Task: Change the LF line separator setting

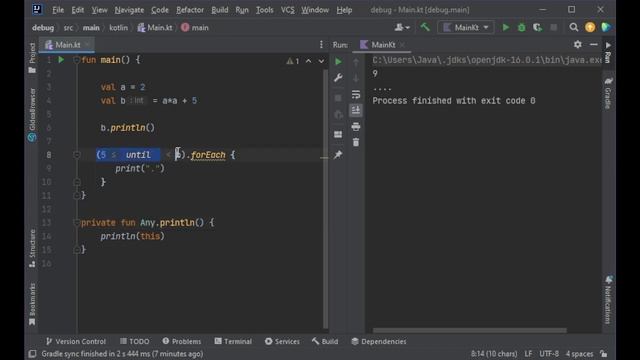Action: [x=528, y=354]
